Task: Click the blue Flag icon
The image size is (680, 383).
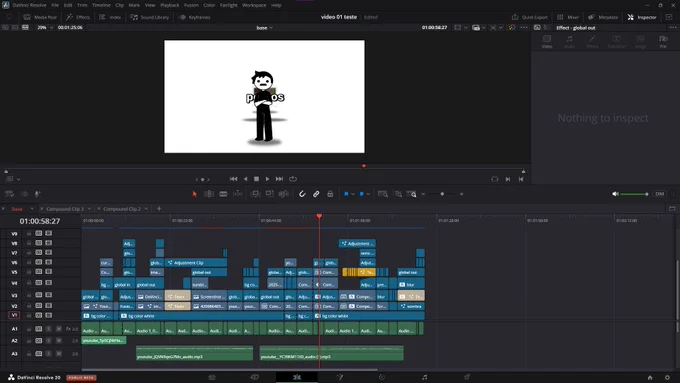Action: coord(346,194)
